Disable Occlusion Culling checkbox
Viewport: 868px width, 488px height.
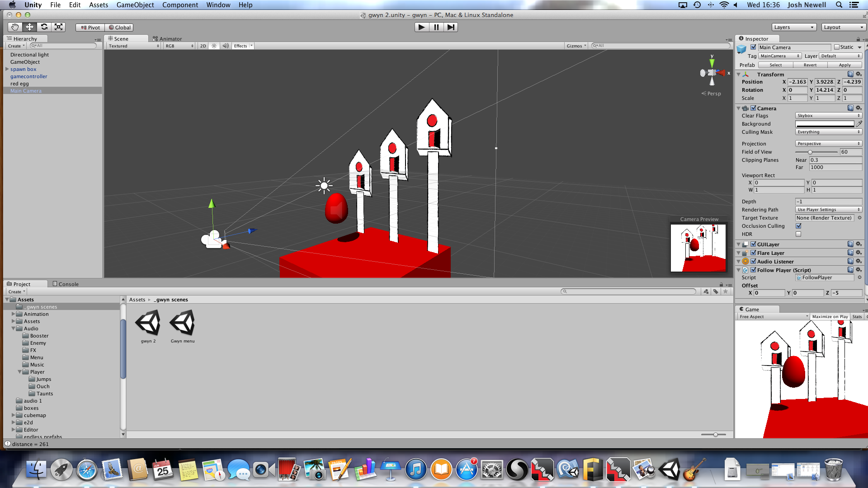tap(798, 226)
